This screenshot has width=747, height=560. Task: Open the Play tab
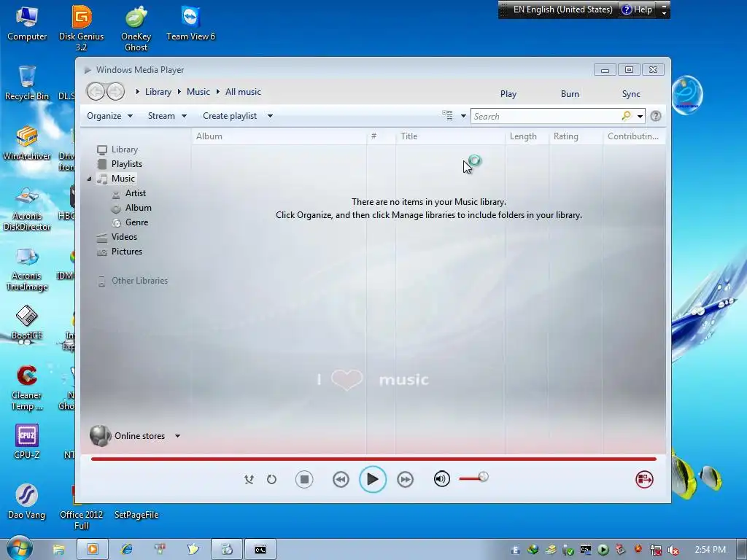[508, 94]
